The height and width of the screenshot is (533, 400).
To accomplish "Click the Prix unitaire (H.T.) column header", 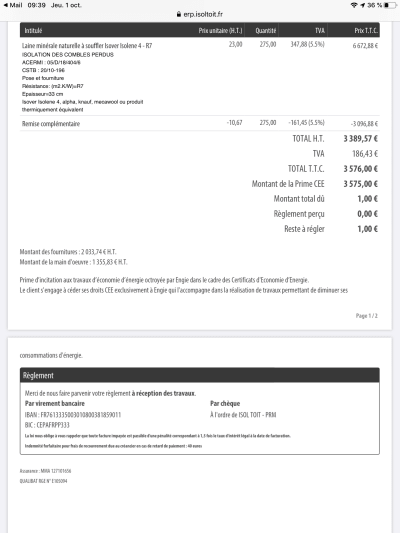I will coord(220,31).
